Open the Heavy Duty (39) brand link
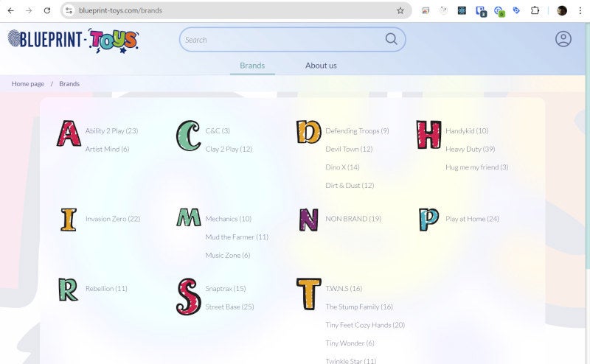Image resolution: width=590 pixels, height=364 pixels. (470, 149)
